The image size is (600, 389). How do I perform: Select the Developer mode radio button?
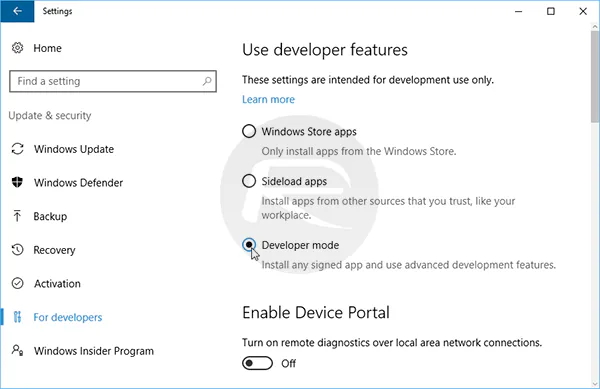click(249, 244)
